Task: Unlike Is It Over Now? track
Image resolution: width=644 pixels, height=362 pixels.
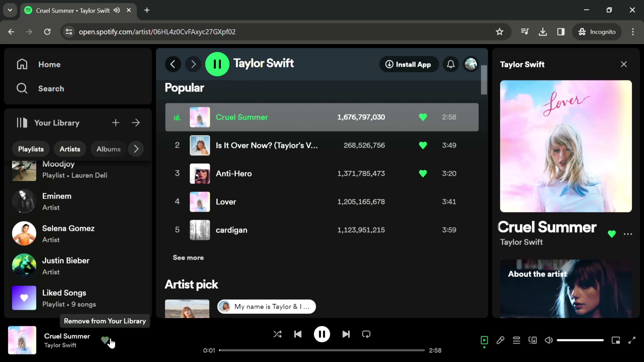Action: pos(423,145)
